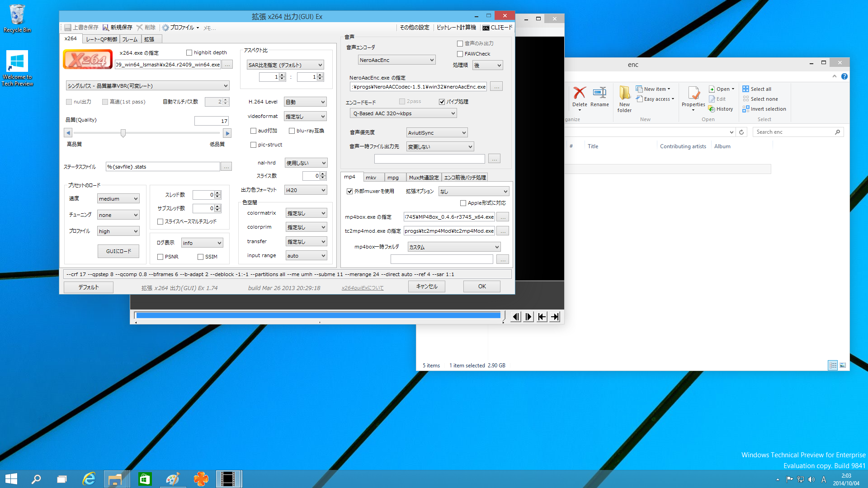The width and height of the screenshot is (868, 488).
Task: Open the Windows Start button
Action: 11,479
